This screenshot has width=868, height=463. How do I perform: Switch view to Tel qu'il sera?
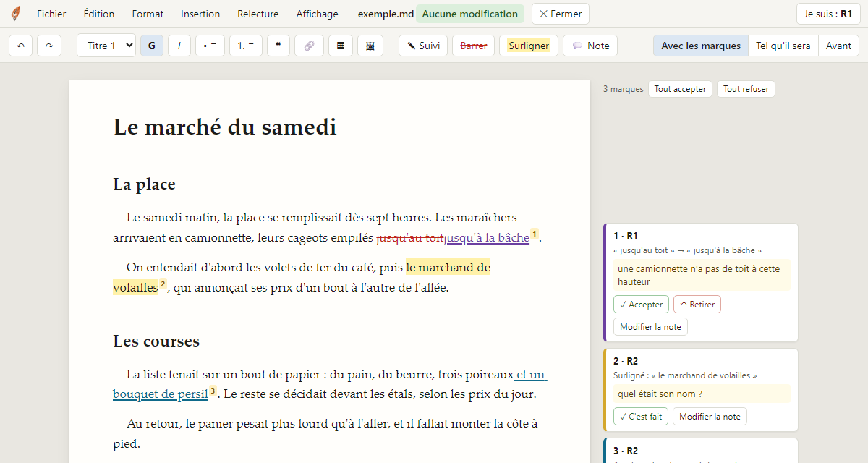tap(783, 46)
